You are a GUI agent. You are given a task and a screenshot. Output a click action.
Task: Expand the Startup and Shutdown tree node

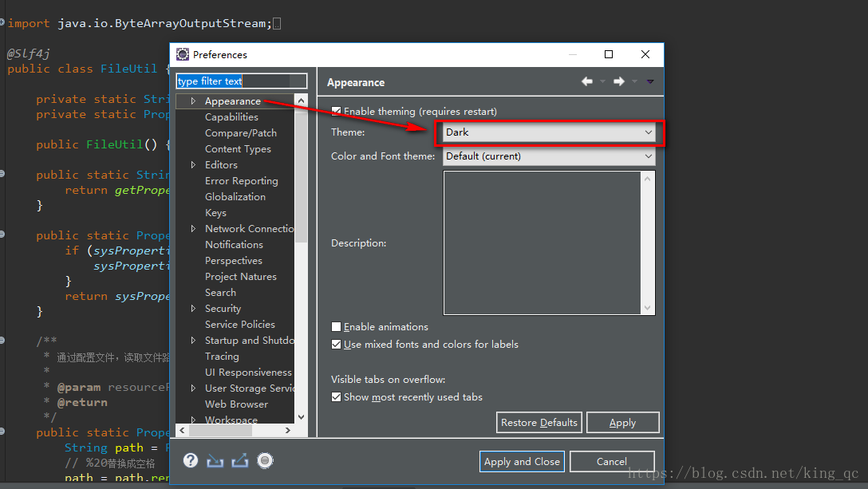[193, 341]
